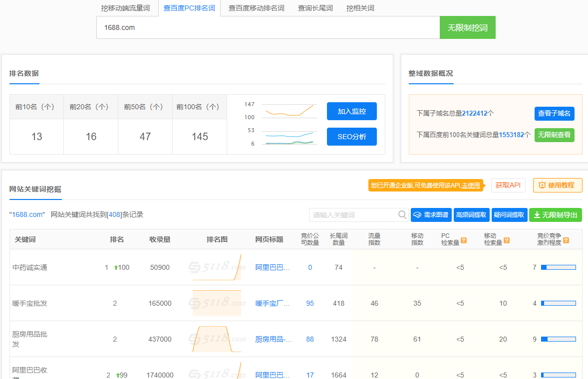Click the 流量指数 column header
This screenshot has height=379, width=588.
[374, 239]
